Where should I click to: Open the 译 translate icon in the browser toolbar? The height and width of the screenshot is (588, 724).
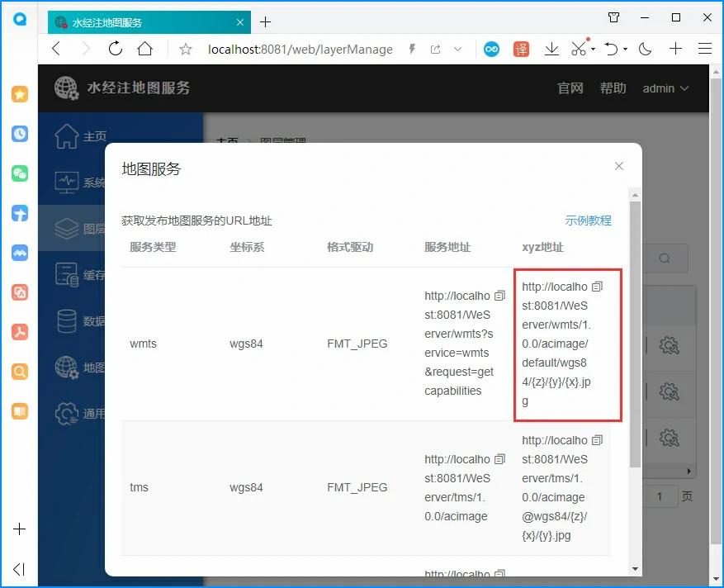click(x=522, y=49)
